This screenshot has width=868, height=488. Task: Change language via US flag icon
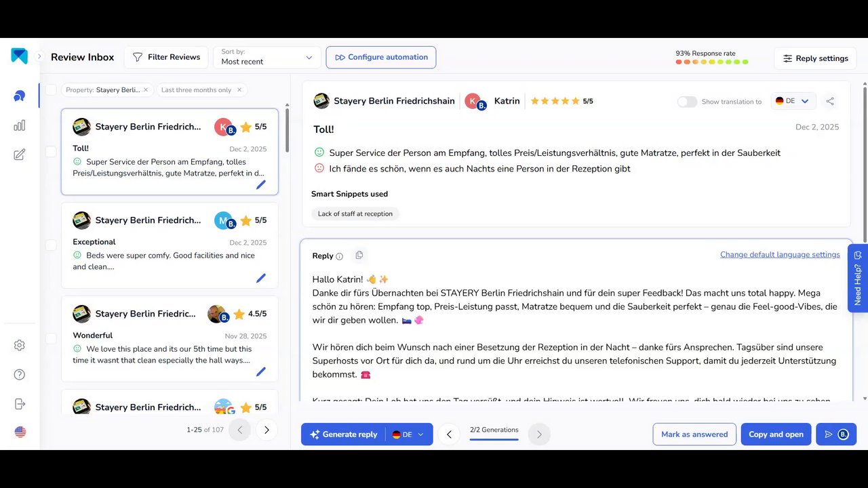click(x=20, y=432)
